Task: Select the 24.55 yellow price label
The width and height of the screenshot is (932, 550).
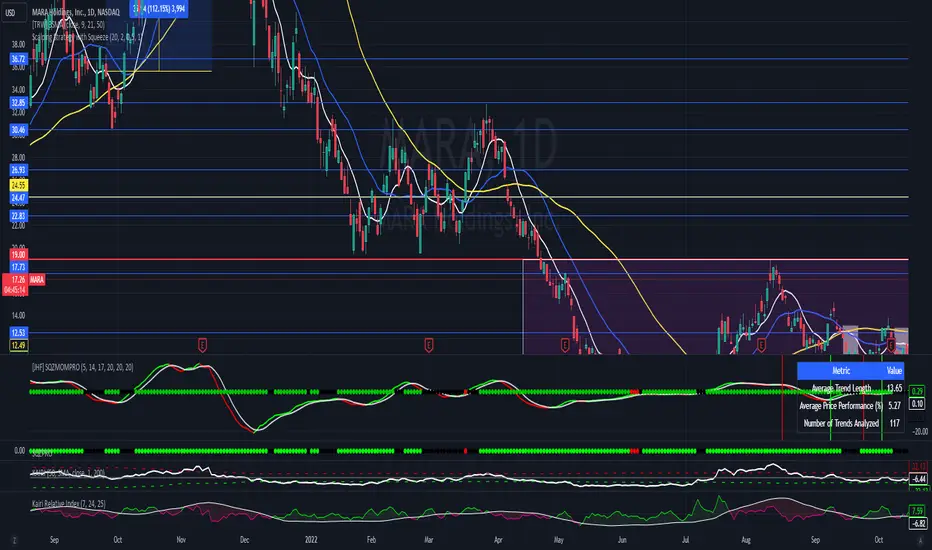Action: [x=18, y=186]
